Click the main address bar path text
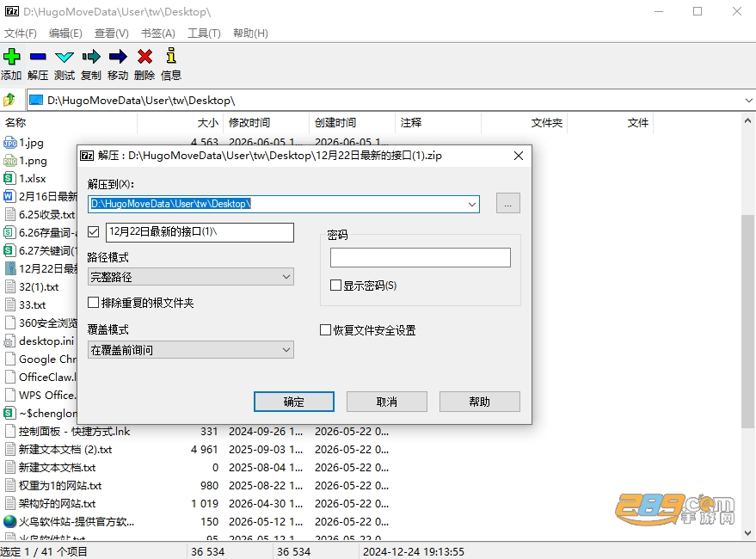The height and width of the screenshot is (559, 756). click(141, 101)
